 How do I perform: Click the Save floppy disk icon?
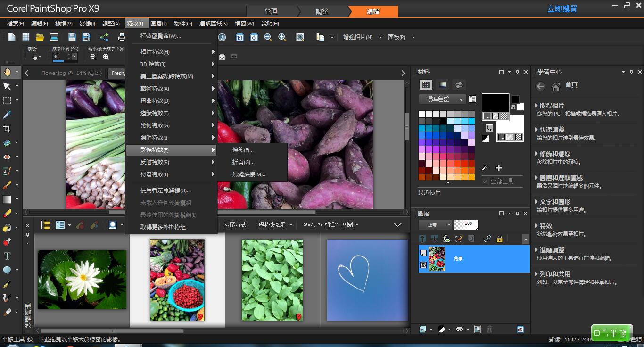72,37
